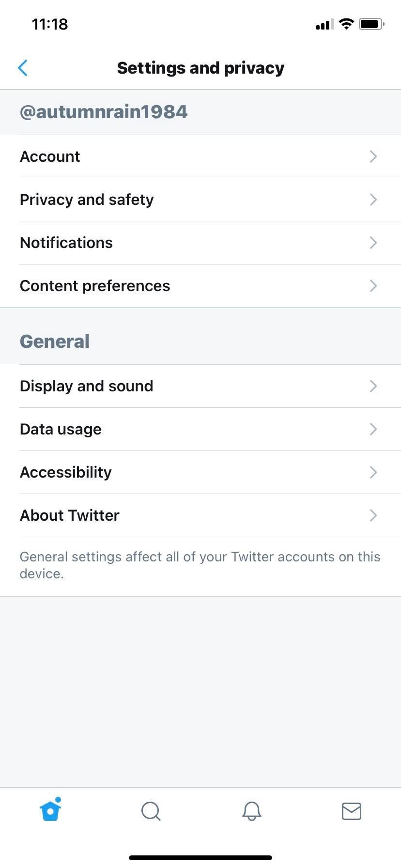This screenshot has width=401, height=868.
Task: Open Content preferences settings
Action: point(200,286)
